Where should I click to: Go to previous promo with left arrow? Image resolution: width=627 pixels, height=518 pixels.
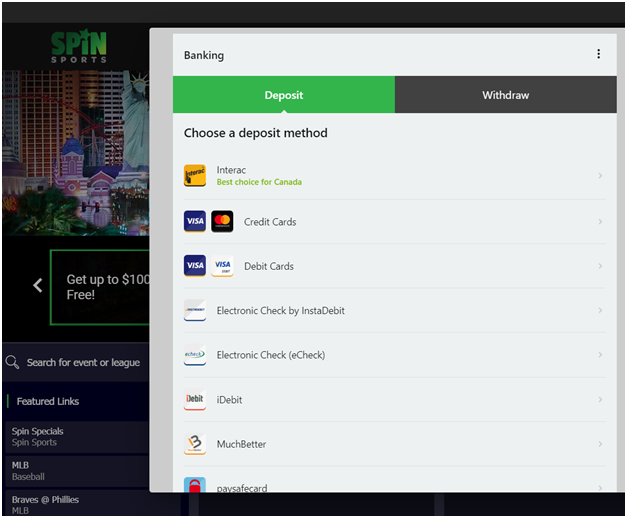point(38,286)
